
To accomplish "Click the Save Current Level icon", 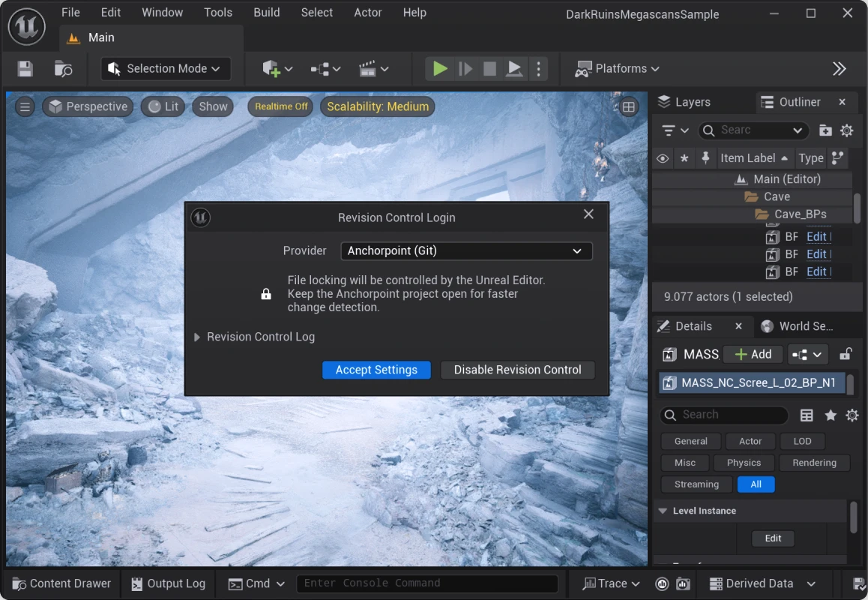I will click(25, 68).
